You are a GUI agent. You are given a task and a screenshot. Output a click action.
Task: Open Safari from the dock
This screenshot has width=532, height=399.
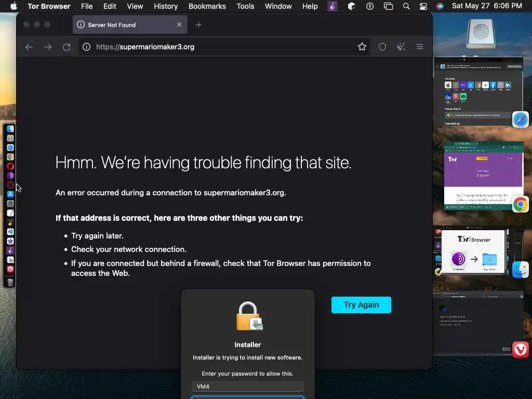(10, 148)
